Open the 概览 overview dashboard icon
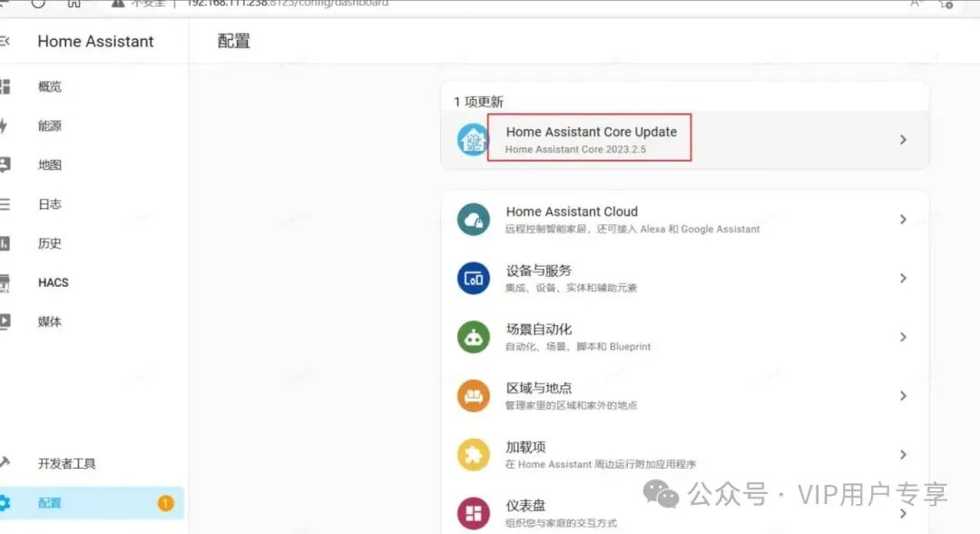This screenshot has width=980, height=534. click(x=5, y=87)
